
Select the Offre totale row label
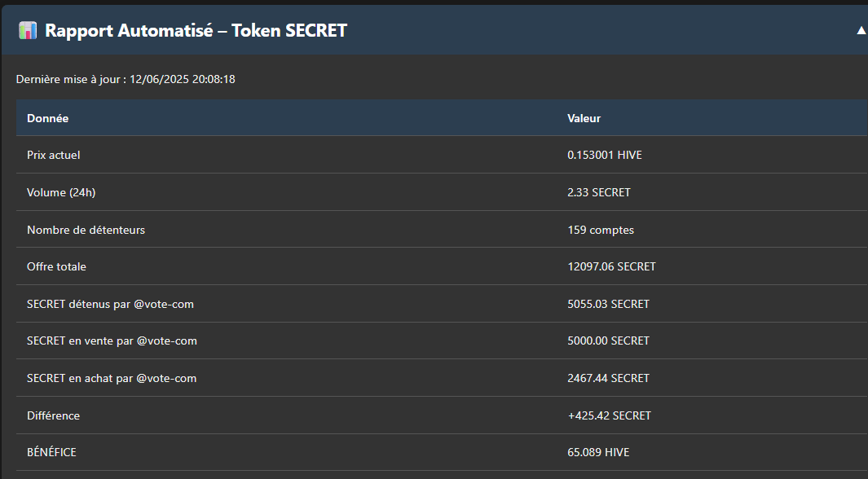(x=56, y=266)
